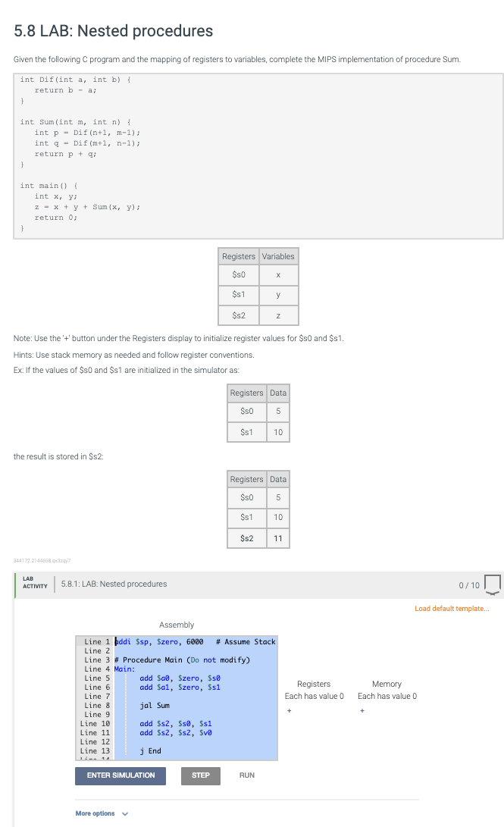Click 'Line 13' line number in editor gutter
The image size is (504, 827).
click(95, 751)
